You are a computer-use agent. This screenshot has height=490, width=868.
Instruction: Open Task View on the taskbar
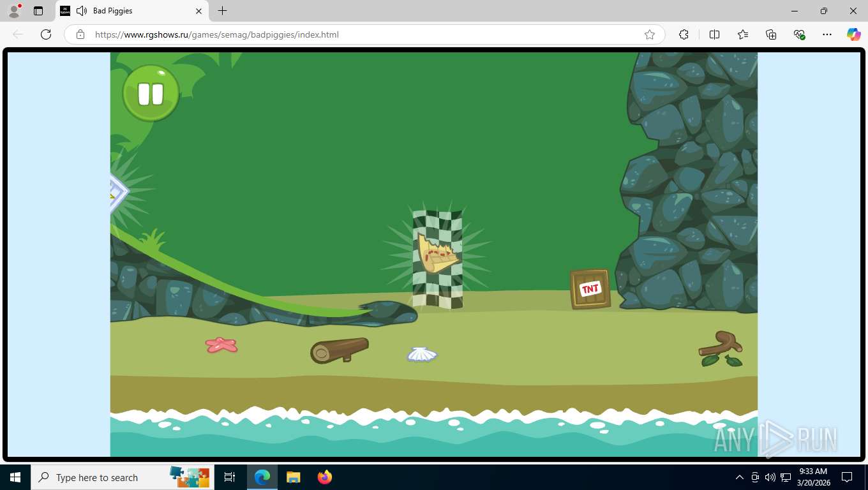point(230,477)
